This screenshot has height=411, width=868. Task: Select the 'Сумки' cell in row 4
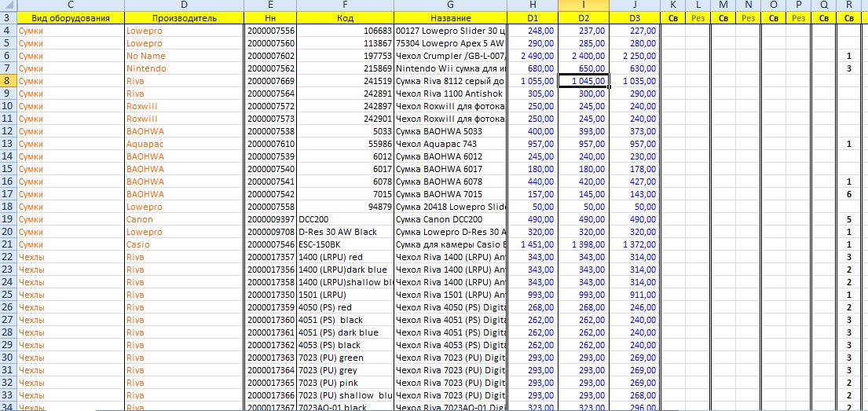pos(70,31)
